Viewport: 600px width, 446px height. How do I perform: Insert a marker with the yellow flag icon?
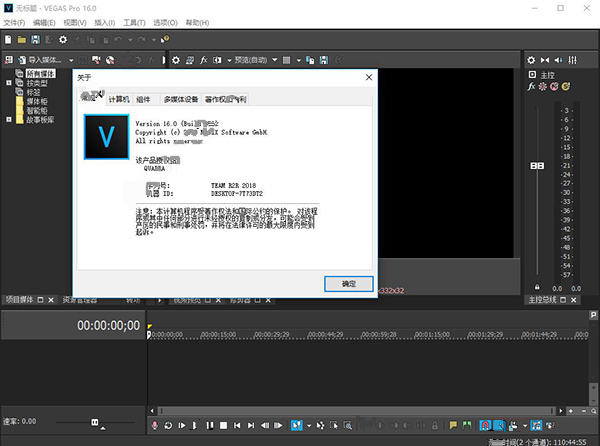(x=453, y=425)
